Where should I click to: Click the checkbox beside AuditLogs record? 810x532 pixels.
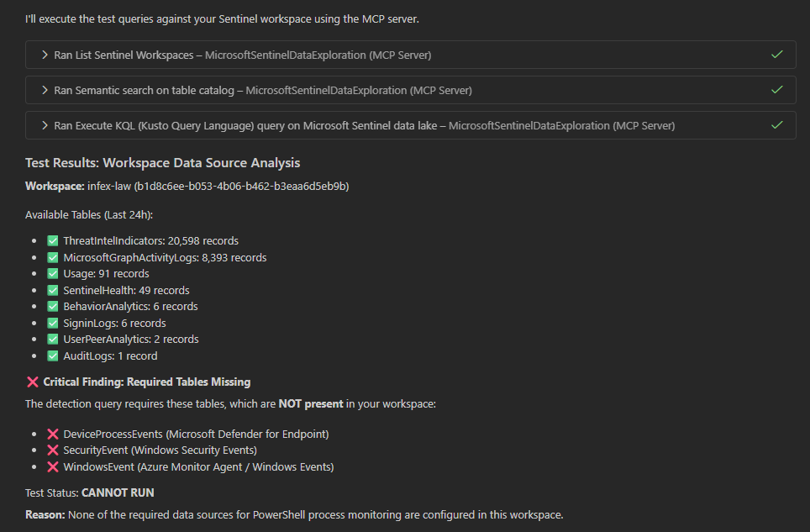click(52, 356)
